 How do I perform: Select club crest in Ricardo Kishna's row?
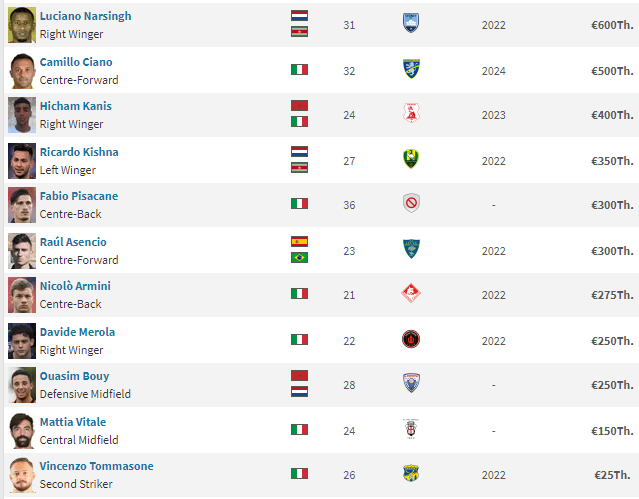411,160
